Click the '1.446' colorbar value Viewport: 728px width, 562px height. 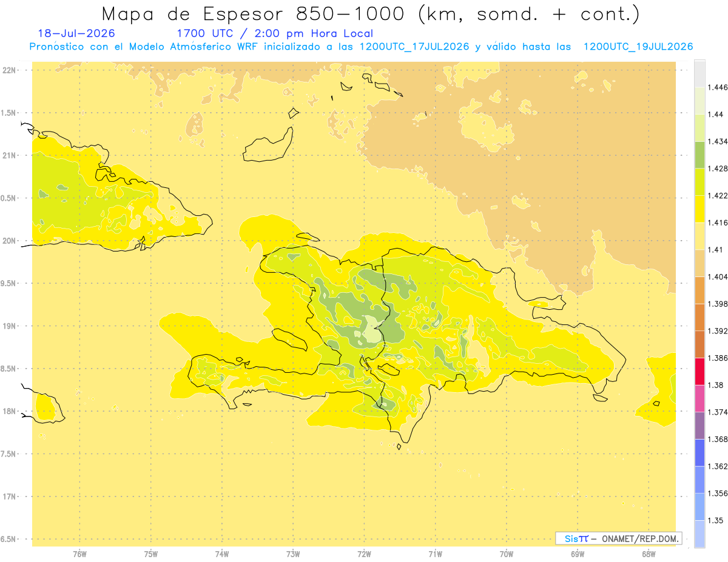(718, 87)
